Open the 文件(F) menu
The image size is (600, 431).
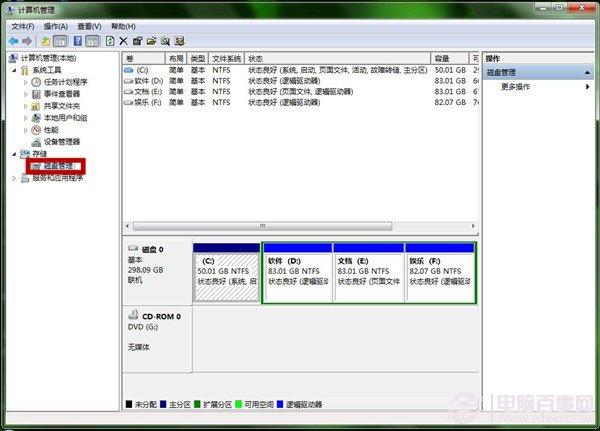tap(23, 26)
